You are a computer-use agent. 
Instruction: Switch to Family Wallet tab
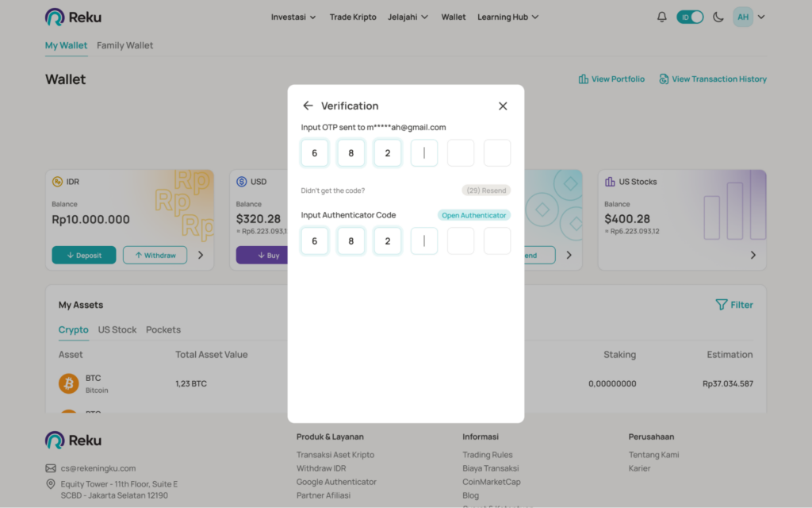click(125, 45)
